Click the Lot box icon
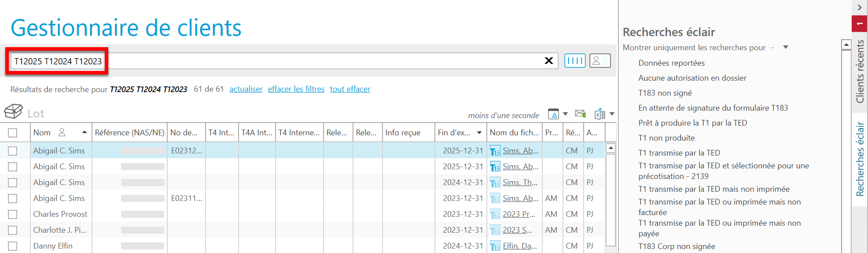Image resolution: width=868 pixels, height=253 pixels. (13, 112)
